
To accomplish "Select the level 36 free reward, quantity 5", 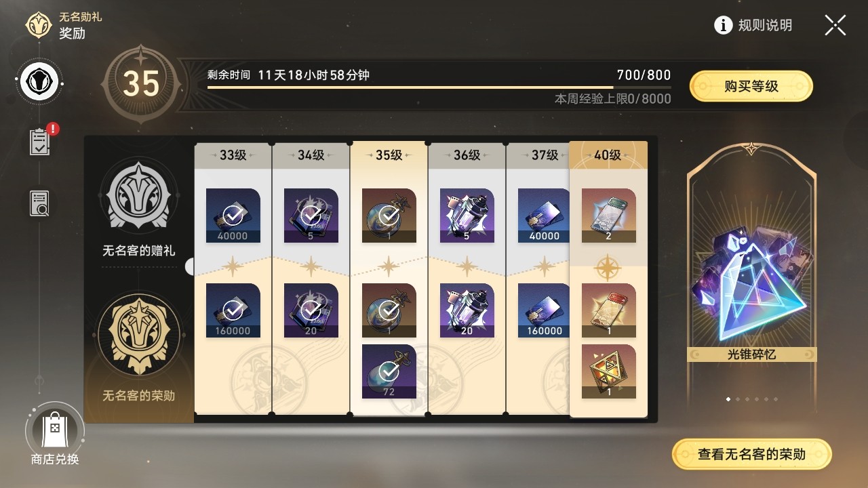I will click(467, 216).
